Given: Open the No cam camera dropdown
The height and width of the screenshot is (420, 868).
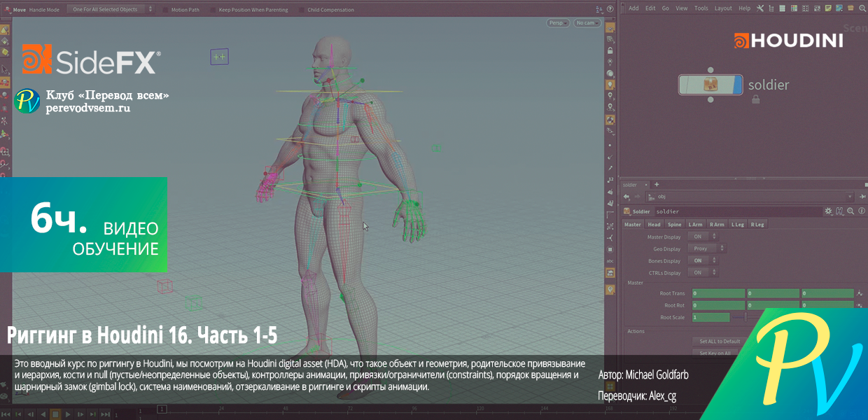Looking at the screenshot, I should click(x=587, y=23).
